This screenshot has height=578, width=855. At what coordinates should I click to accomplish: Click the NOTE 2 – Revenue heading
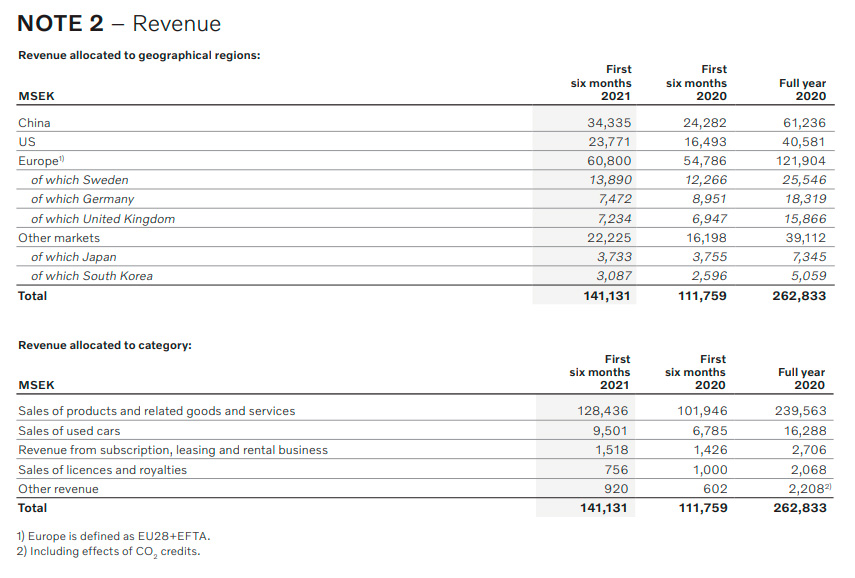tap(120, 24)
